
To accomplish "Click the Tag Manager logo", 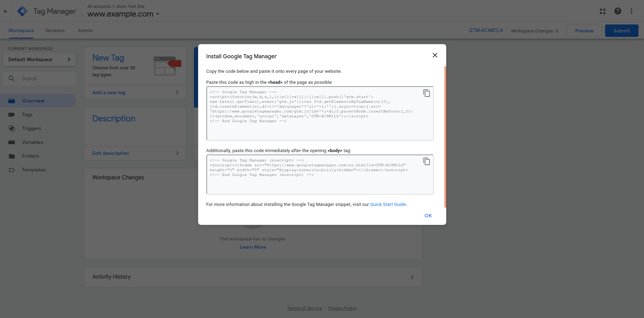I will pyautogui.click(x=22, y=11).
